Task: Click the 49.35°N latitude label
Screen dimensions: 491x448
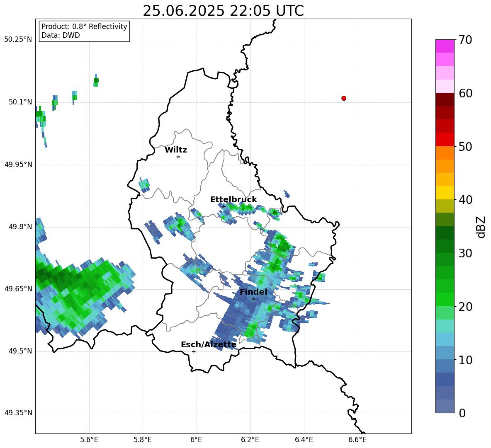Action: tap(18, 413)
